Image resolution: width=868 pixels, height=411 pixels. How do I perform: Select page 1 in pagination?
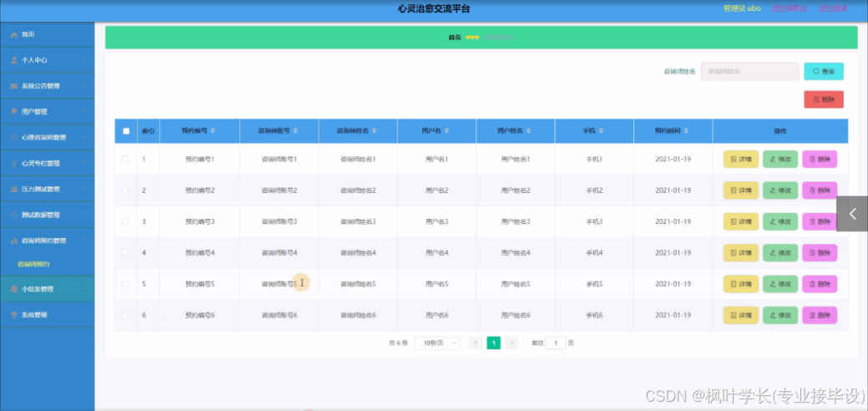point(494,343)
